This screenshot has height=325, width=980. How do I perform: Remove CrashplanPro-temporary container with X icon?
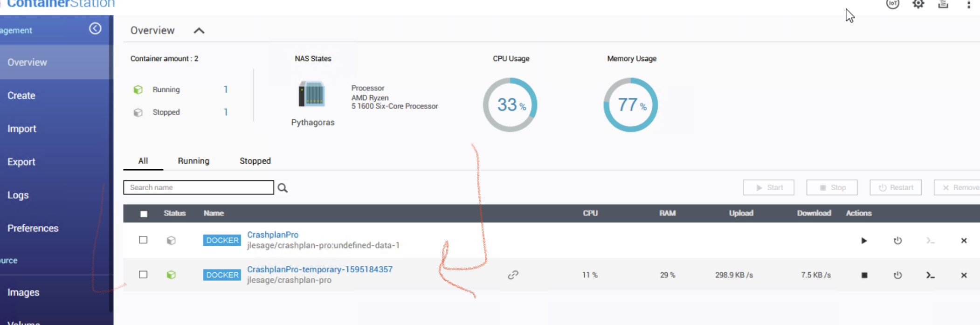pyautogui.click(x=964, y=275)
